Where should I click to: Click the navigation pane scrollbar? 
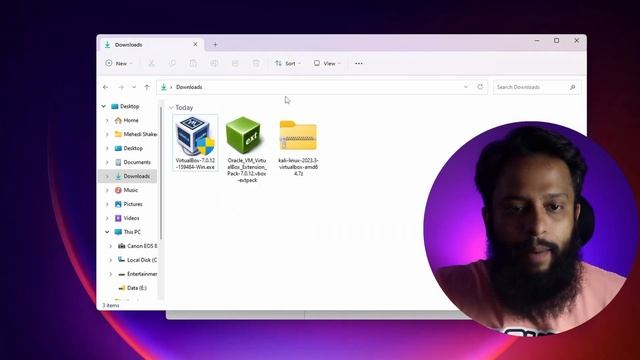click(x=161, y=172)
